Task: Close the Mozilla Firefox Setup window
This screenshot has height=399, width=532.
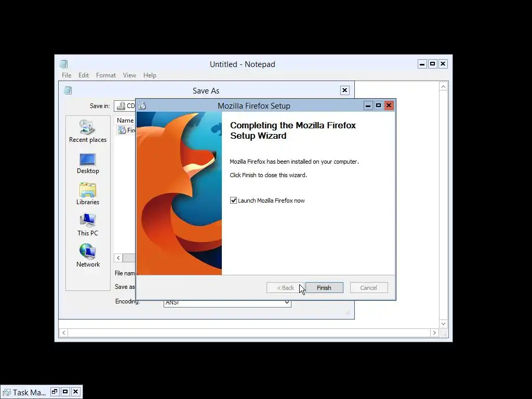Action: pyautogui.click(x=389, y=105)
